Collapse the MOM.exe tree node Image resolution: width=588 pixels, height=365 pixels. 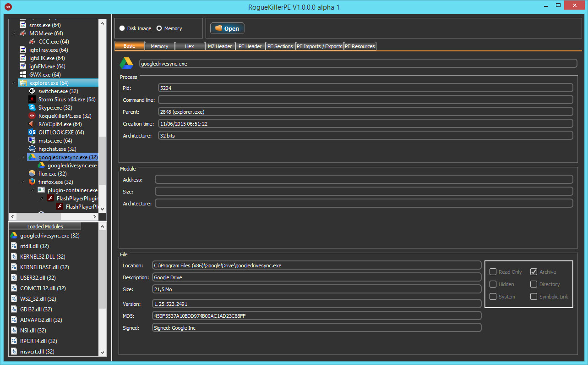(14, 33)
